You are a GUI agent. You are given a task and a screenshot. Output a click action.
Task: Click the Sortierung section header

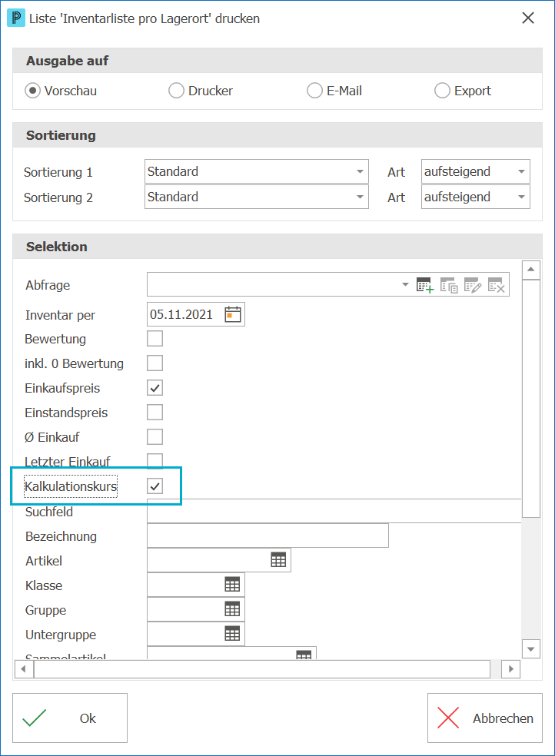click(x=277, y=135)
